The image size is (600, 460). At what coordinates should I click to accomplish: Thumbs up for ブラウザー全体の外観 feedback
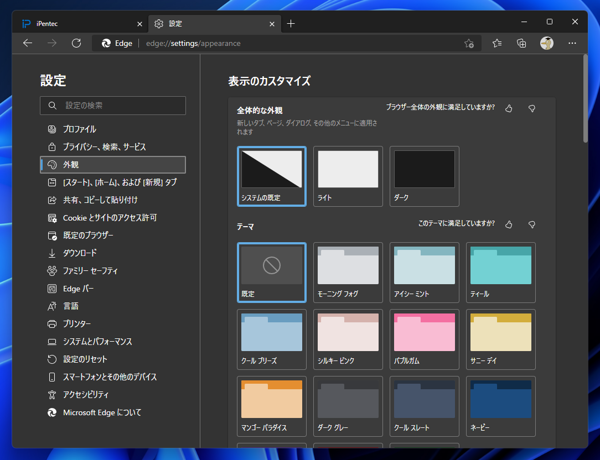pyautogui.click(x=509, y=109)
